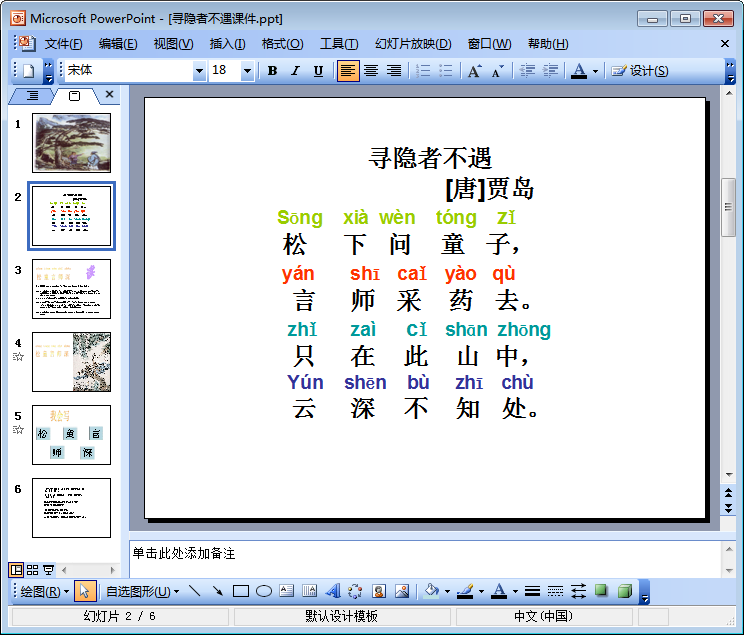Open the 视图(V) menu
The image size is (744, 635).
pos(173,44)
